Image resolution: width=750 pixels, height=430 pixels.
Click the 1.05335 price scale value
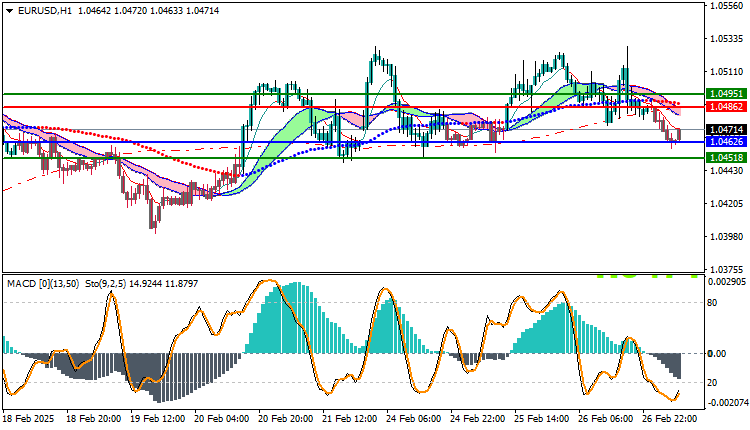pos(727,39)
